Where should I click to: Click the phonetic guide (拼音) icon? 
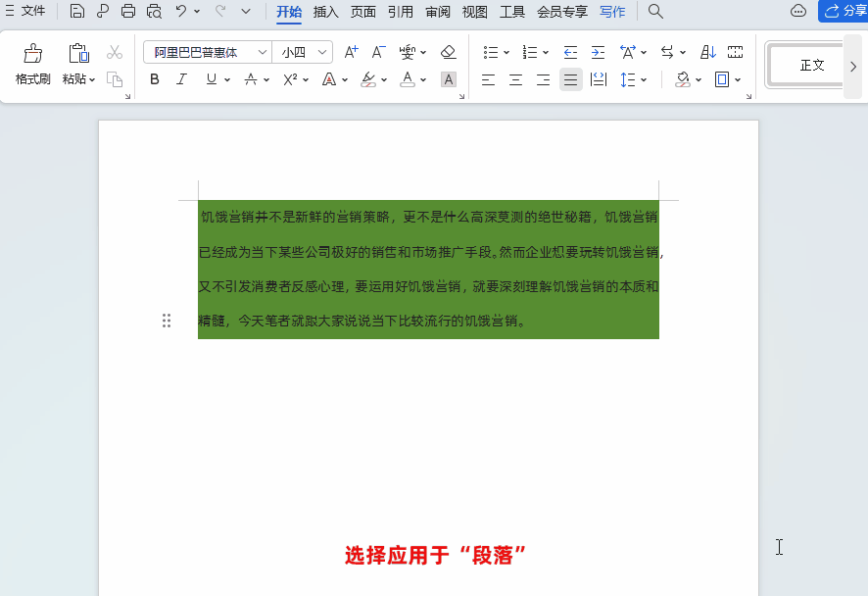tap(408, 52)
